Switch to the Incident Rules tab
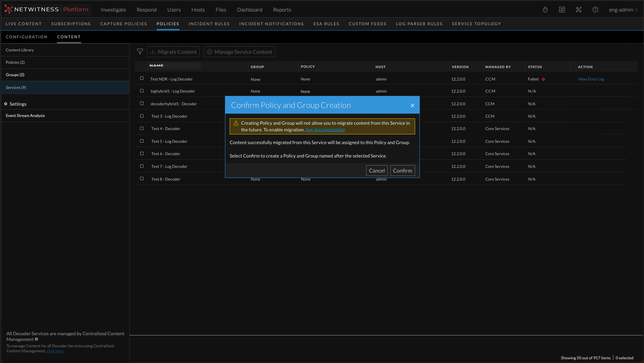The height and width of the screenshot is (363, 644). pyautogui.click(x=209, y=24)
